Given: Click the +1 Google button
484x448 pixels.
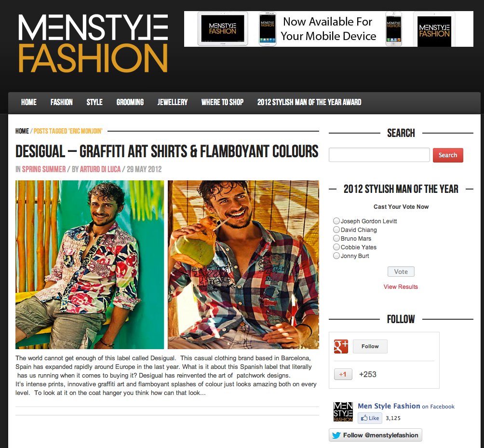Looking at the screenshot, I should pyautogui.click(x=343, y=374).
